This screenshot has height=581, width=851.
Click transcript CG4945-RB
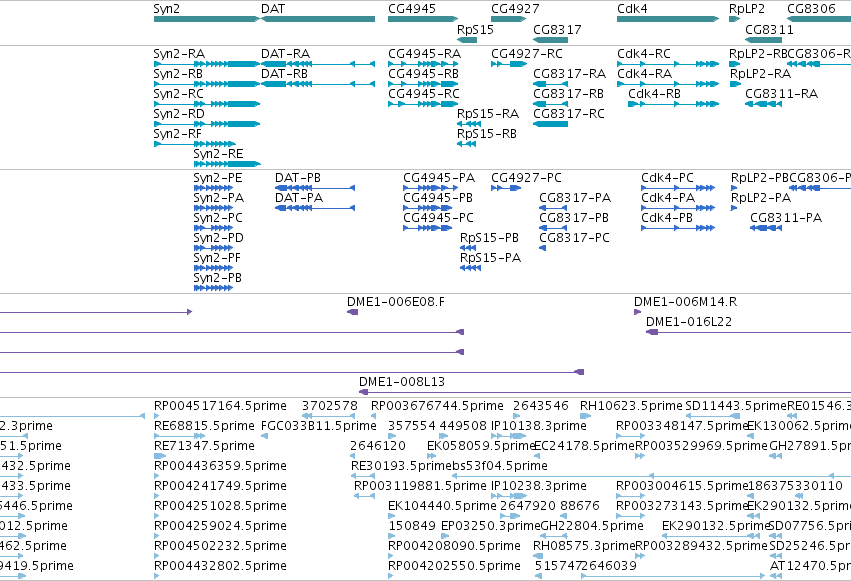tap(423, 84)
